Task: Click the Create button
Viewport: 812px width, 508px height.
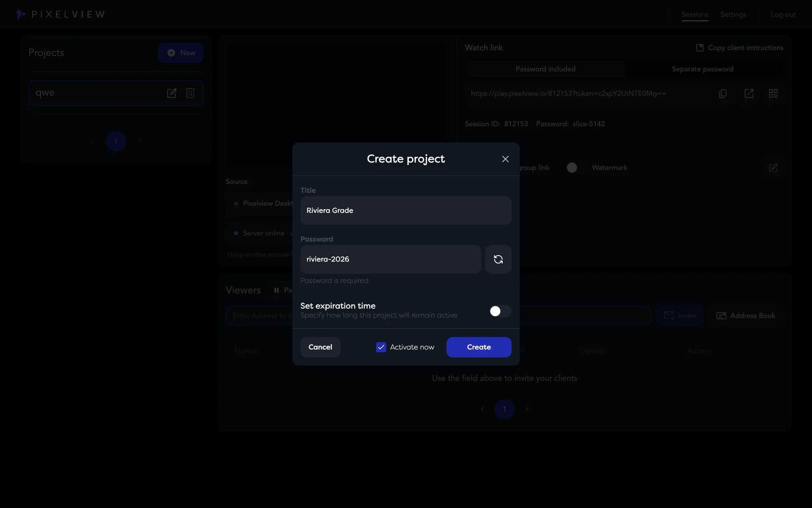Action: (479, 347)
